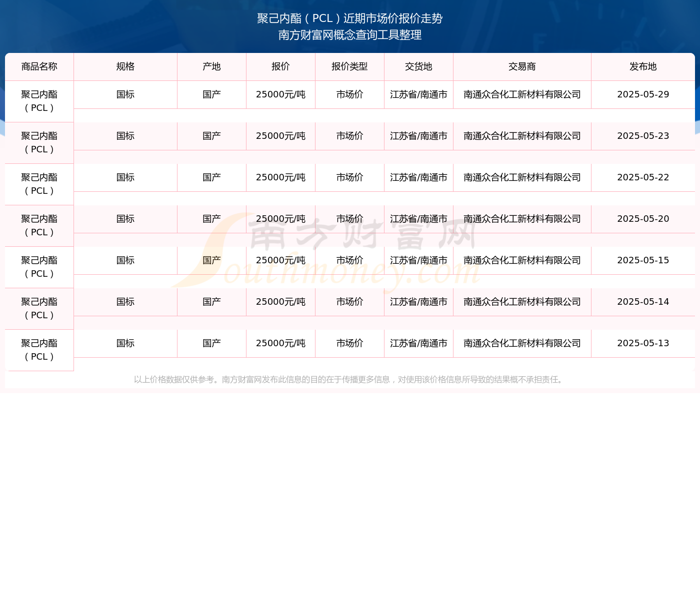
Task: Select the date cell 2025-05-20
Action: click(643, 219)
